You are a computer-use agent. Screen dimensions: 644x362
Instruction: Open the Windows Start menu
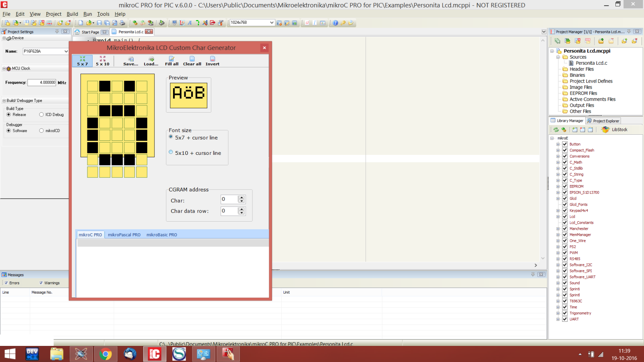tap(10, 354)
